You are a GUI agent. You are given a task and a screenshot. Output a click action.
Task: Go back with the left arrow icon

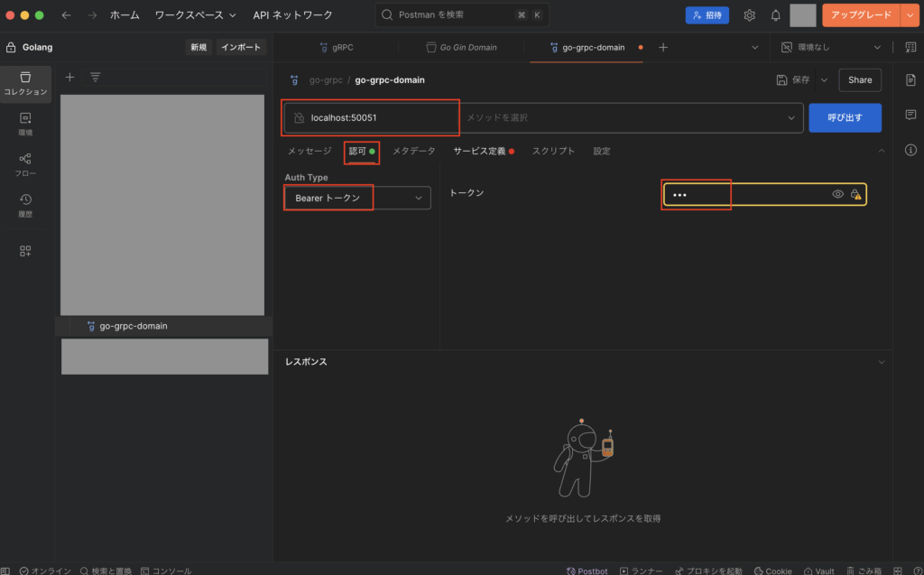(x=66, y=15)
